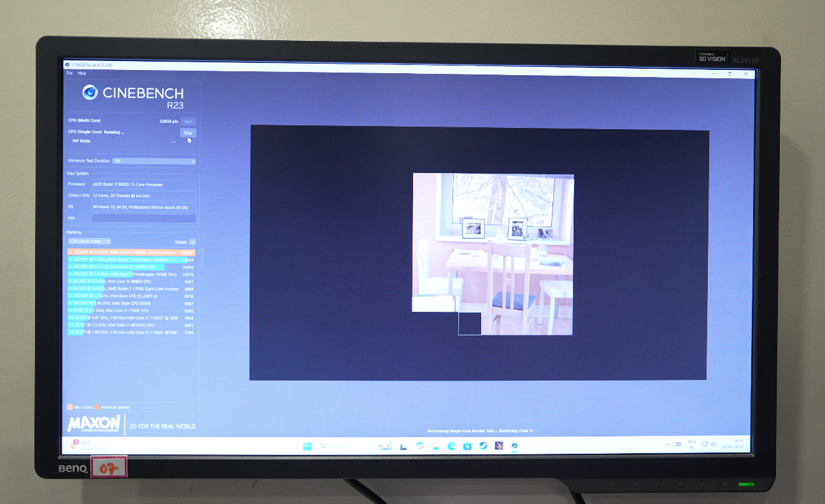This screenshot has height=504, width=825.
Task: Select ranking row Threadripper 2990WX
Action: pyautogui.click(x=132, y=260)
